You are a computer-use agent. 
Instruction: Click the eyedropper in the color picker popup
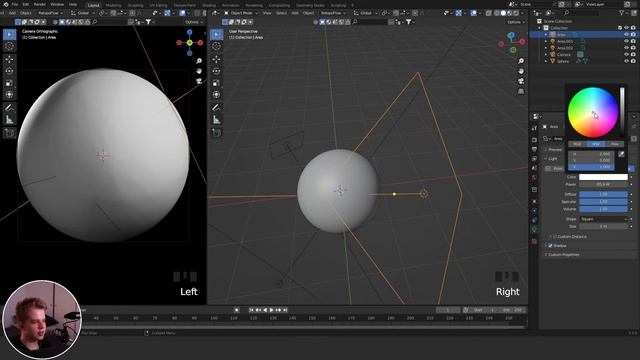pos(621,154)
